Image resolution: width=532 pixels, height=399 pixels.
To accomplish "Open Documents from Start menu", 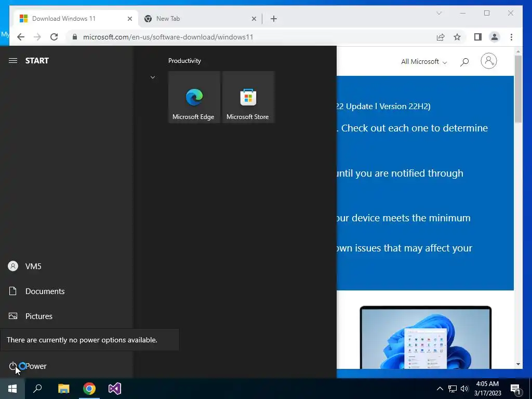I will pos(66,291).
